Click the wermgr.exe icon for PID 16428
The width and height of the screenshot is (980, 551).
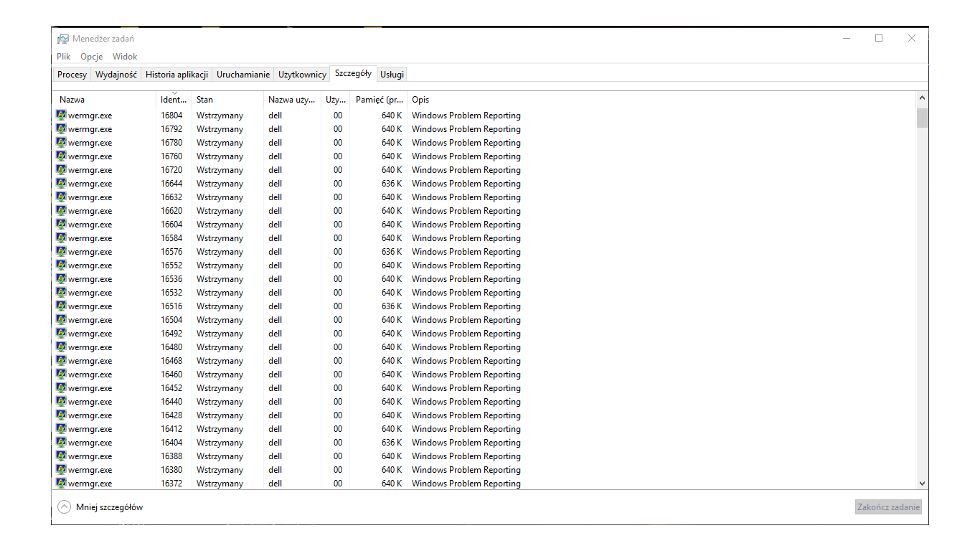61,415
